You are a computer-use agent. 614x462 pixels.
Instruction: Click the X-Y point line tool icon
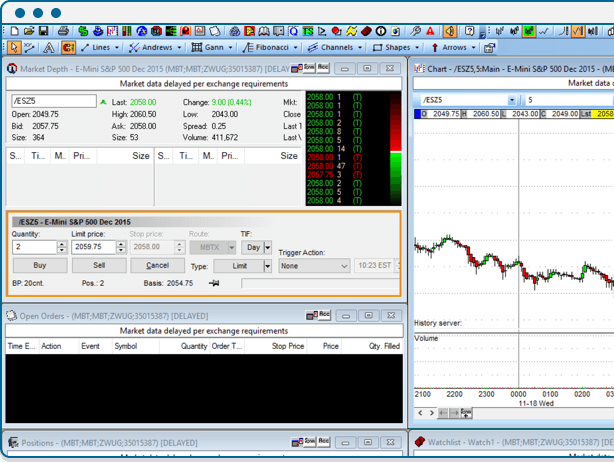tap(29, 47)
